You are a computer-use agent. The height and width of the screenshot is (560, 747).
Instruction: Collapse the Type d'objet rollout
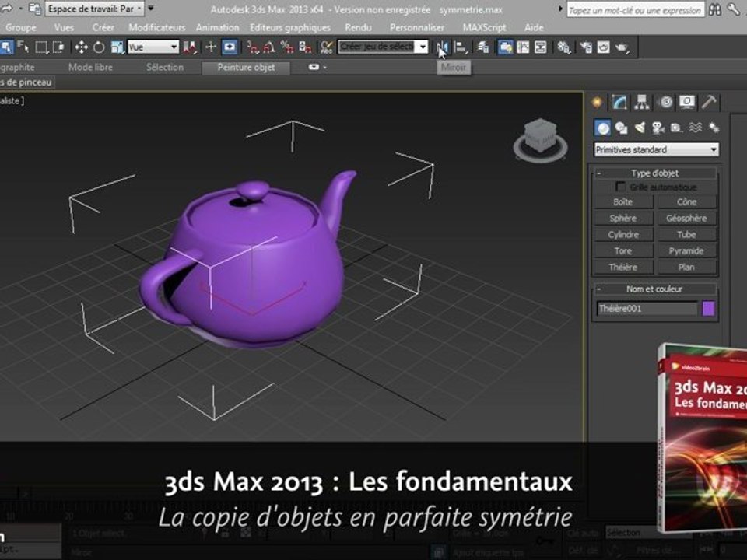654,173
